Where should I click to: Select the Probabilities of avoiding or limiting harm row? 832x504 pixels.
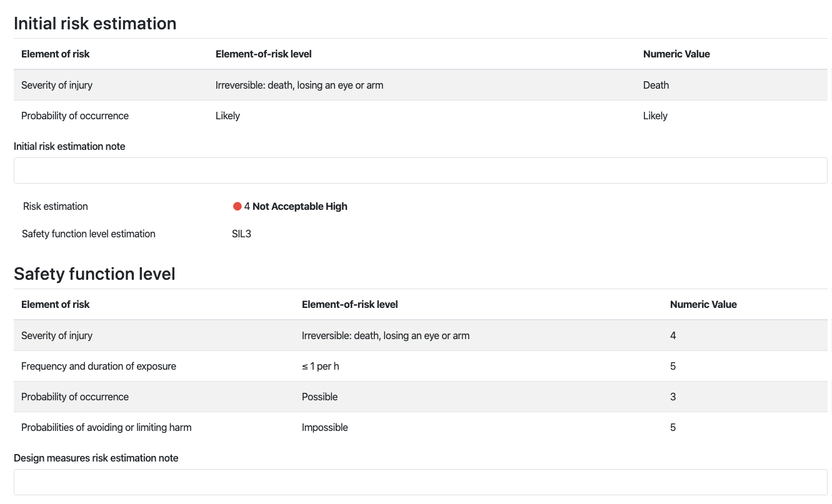click(x=421, y=427)
